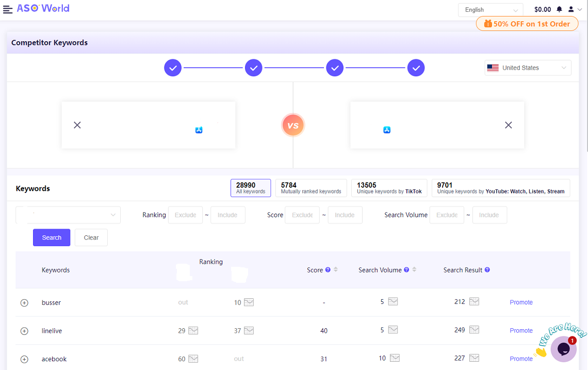
Task: Open ranking chart for busser rank 10
Action: tap(249, 302)
